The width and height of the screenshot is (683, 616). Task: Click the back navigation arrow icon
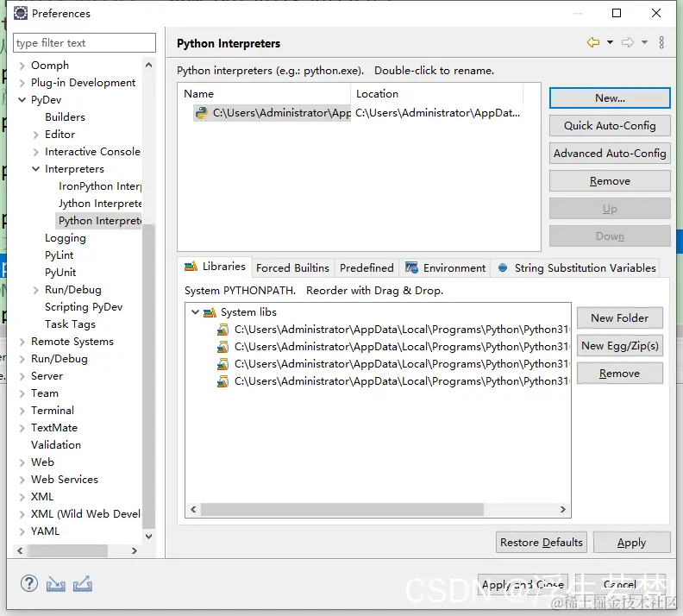pyautogui.click(x=592, y=42)
